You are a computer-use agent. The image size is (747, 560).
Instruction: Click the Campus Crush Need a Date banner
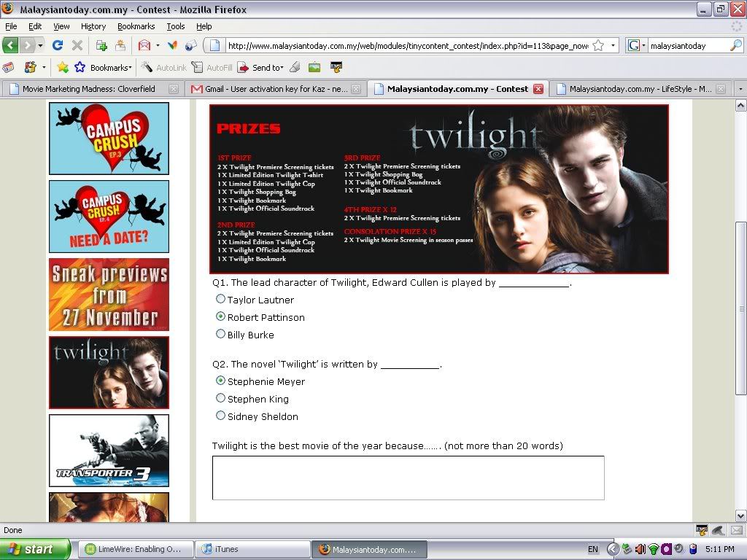(x=109, y=217)
